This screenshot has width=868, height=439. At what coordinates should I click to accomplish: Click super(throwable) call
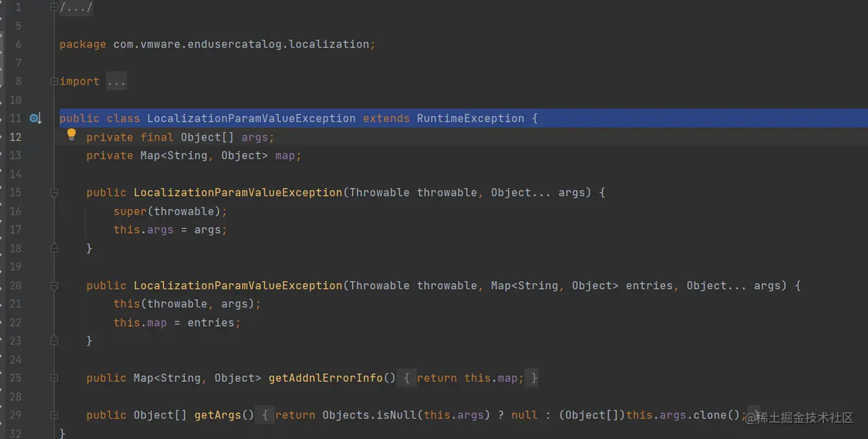pos(167,211)
